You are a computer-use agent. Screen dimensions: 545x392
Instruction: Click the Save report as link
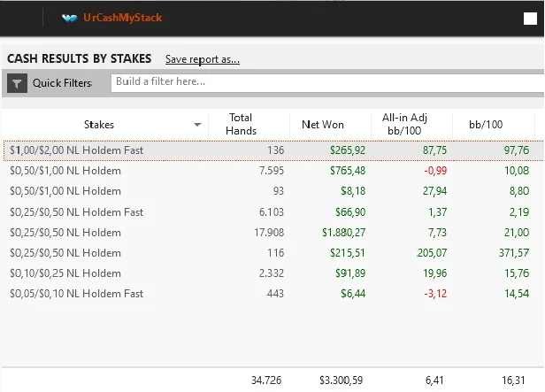203,59
